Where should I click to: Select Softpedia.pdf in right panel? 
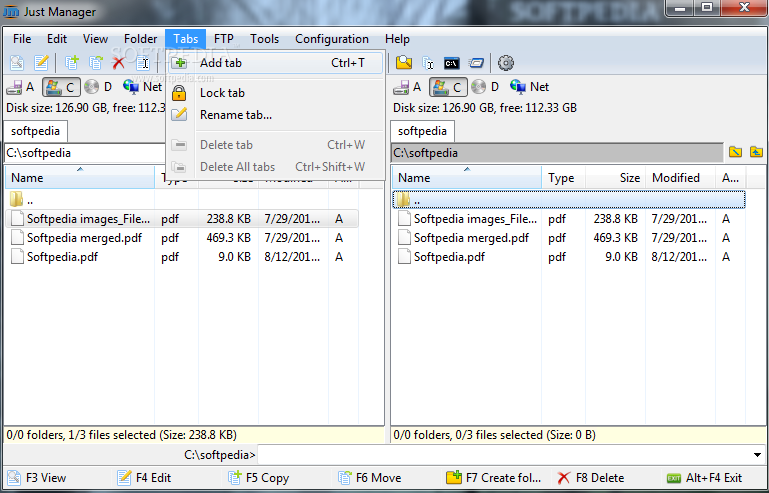(569, 257)
